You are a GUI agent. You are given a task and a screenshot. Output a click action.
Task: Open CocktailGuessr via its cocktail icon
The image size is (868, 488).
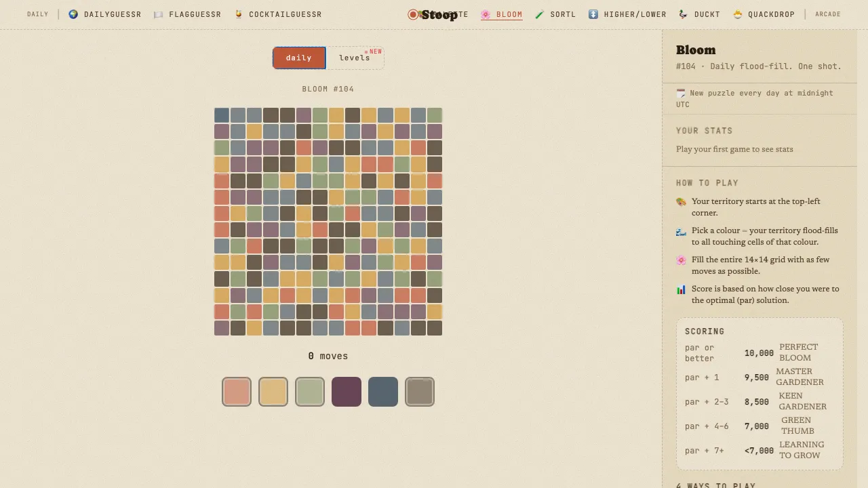(x=239, y=14)
